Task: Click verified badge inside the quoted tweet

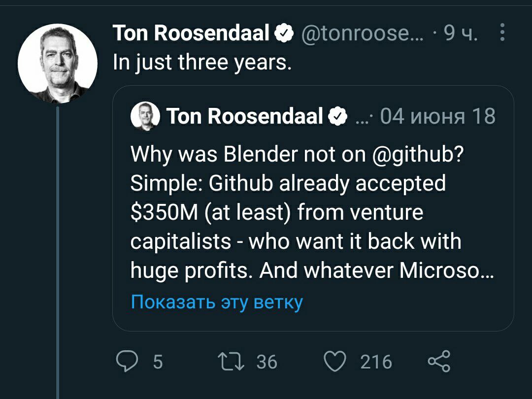Action: pos(337,116)
